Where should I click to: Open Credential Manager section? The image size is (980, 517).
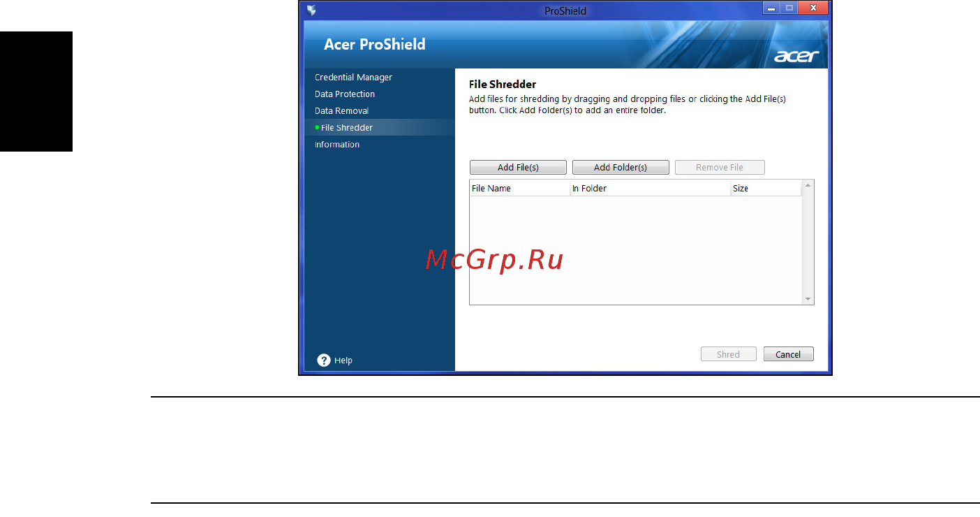353,78
